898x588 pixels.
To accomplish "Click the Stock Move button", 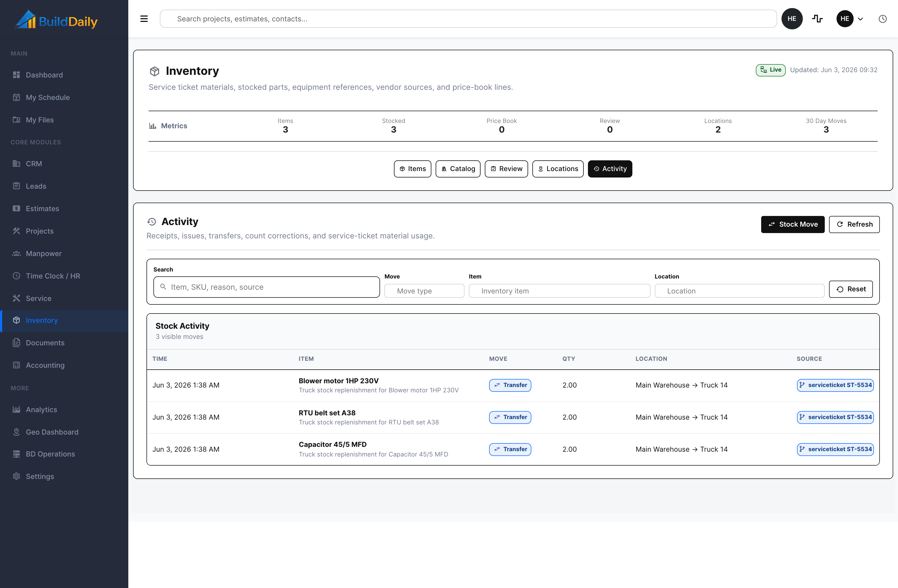I will click(792, 224).
